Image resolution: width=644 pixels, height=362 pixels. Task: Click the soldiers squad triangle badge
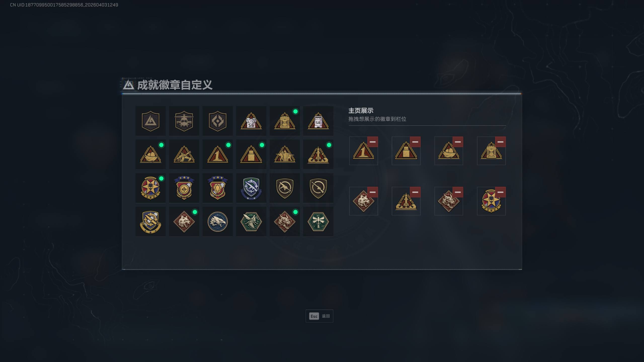[x=285, y=154]
